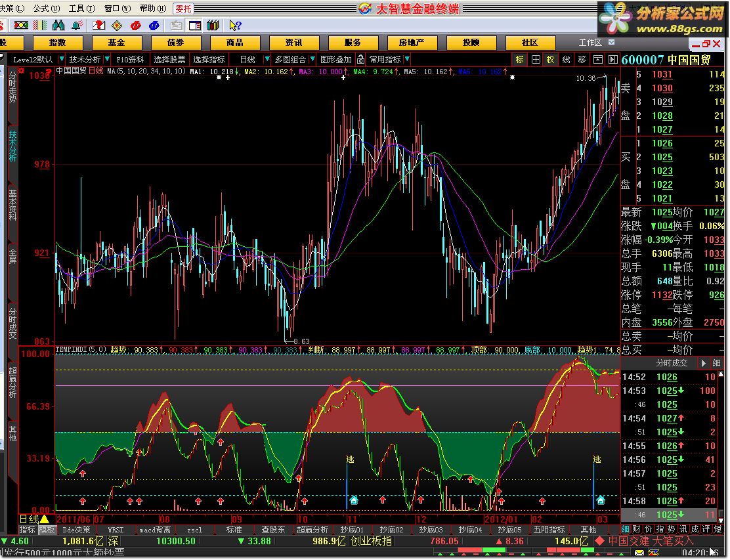Click the 资讯 yellow category button

[x=293, y=43]
